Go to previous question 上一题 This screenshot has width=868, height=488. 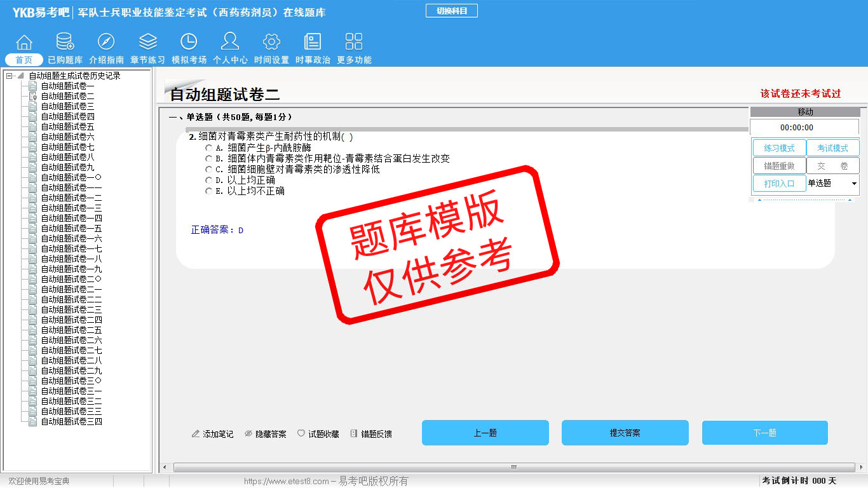485,433
